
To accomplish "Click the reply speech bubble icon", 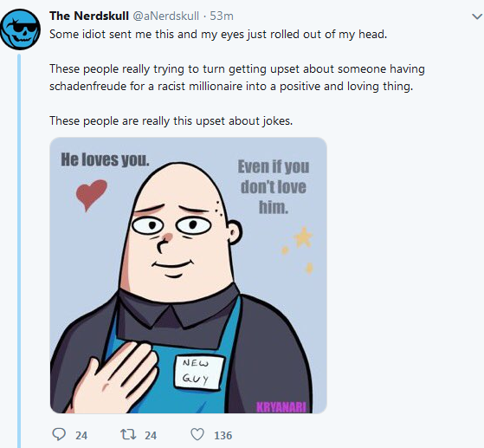I will 59,434.
